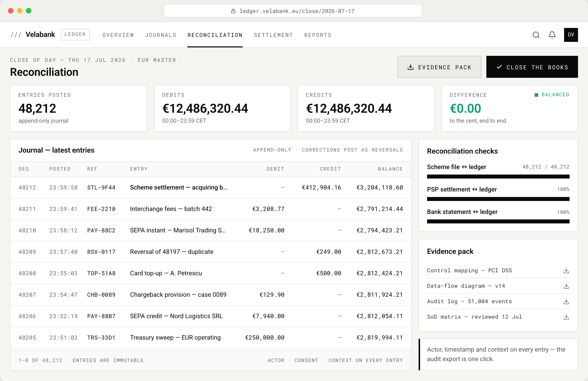Click debit amount €250,000.00
Viewport: 588px width, 381px height.
coord(265,338)
